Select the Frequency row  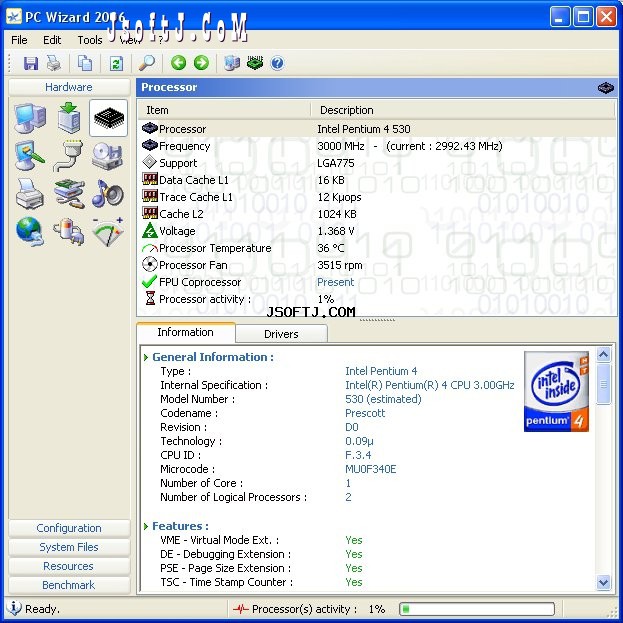pos(377,146)
